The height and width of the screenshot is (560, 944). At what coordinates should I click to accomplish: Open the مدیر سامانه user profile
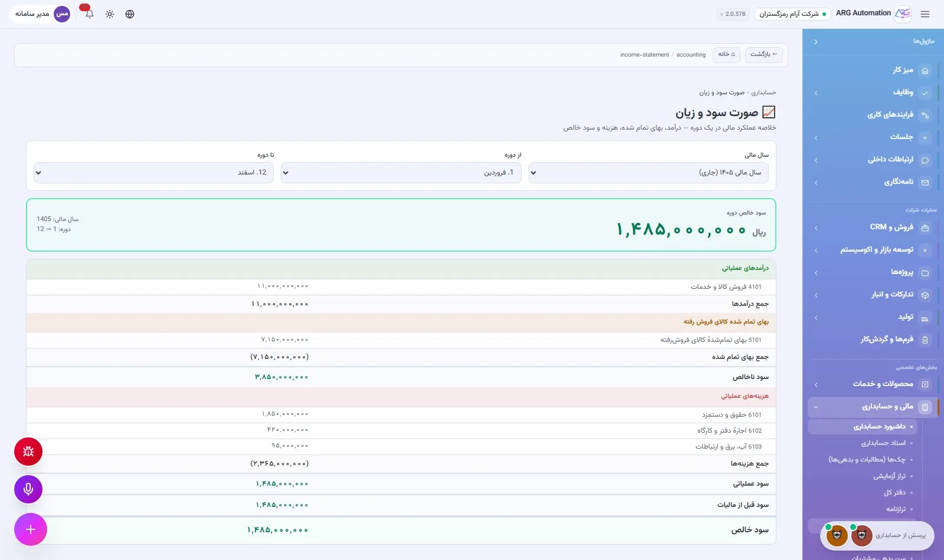[42, 14]
